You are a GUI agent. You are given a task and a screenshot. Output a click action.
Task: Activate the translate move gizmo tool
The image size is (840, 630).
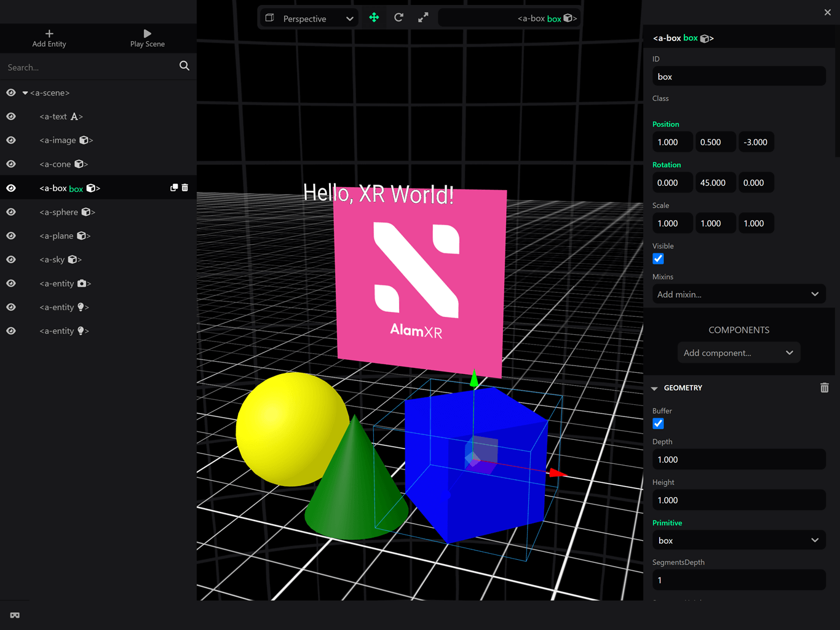click(x=374, y=18)
